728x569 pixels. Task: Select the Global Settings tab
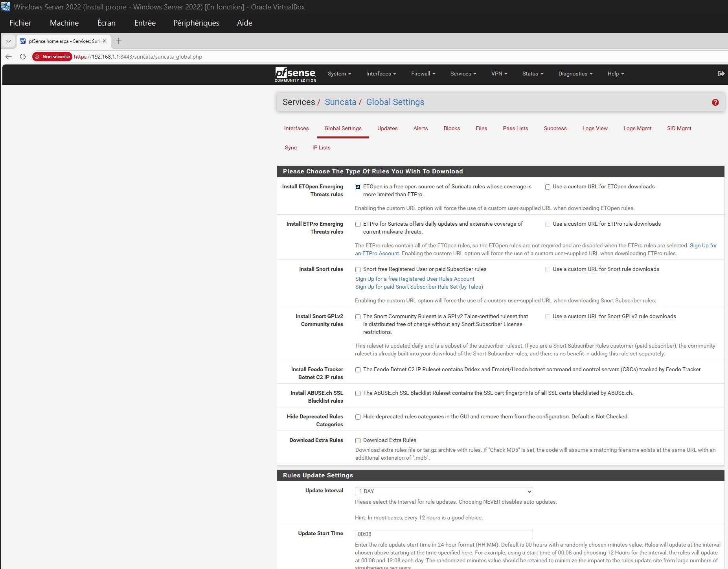pyautogui.click(x=343, y=128)
